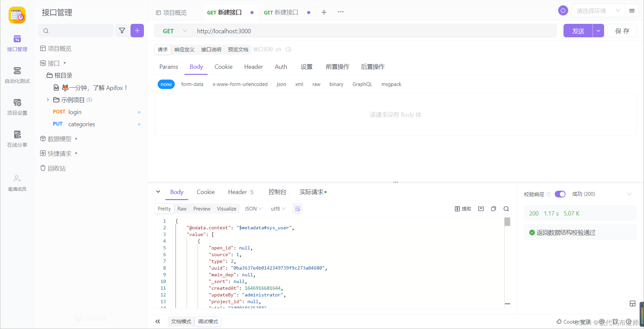The image size is (644, 329).
Task: Open a new tab with the plus icon
Action: 324,12
